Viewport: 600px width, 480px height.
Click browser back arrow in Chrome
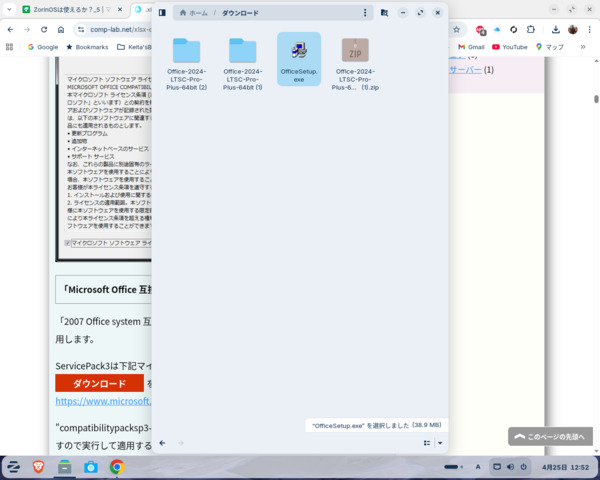pos(10,29)
